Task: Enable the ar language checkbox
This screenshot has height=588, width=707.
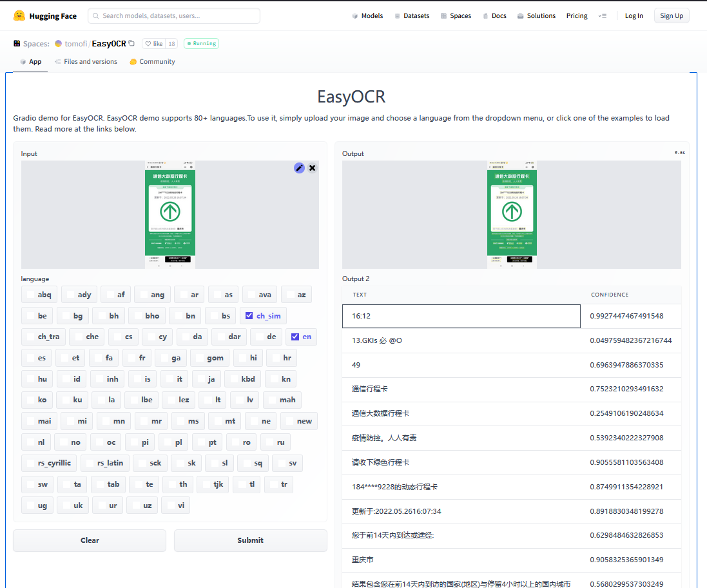Action: pyautogui.click(x=184, y=295)
